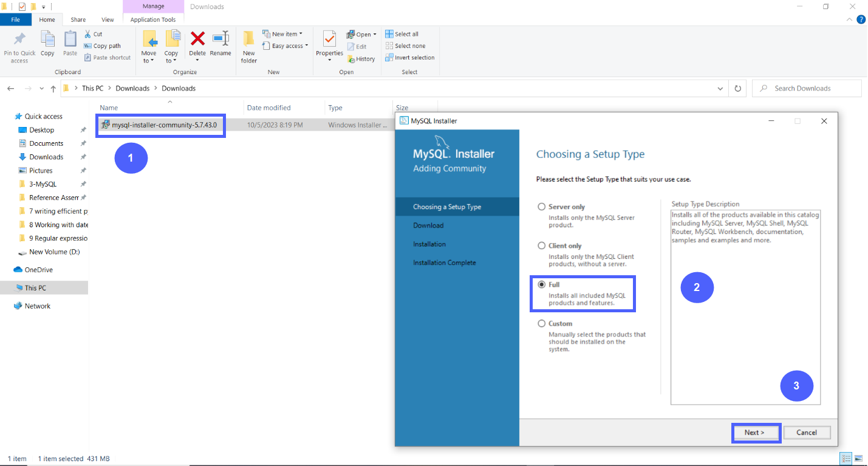Open recent locations dropdown arrow
The image size is (868, 466).
(x=41, y=89)
